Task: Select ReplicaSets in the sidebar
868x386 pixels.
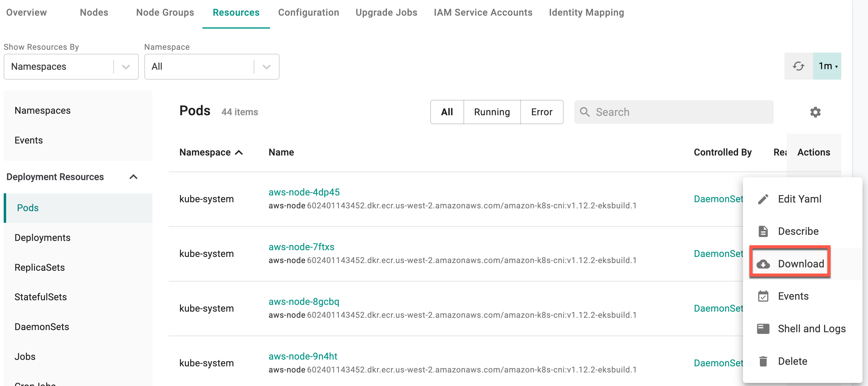Action: point(78,267)
